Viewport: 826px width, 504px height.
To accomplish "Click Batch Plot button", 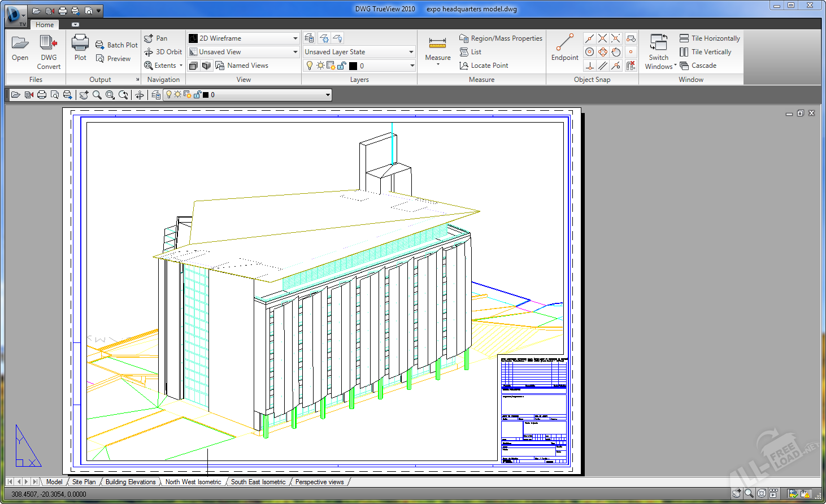I will click(x=116, y=45).
